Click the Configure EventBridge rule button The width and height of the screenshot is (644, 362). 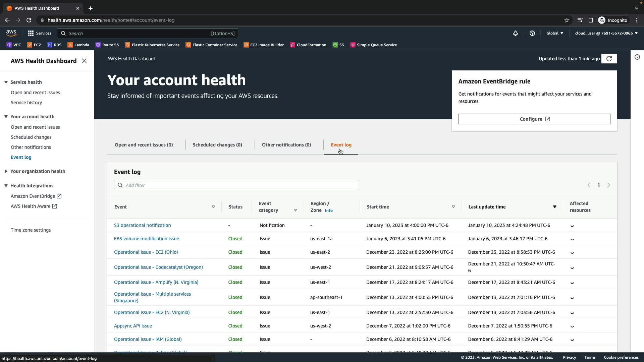click(x=534, y=119)
